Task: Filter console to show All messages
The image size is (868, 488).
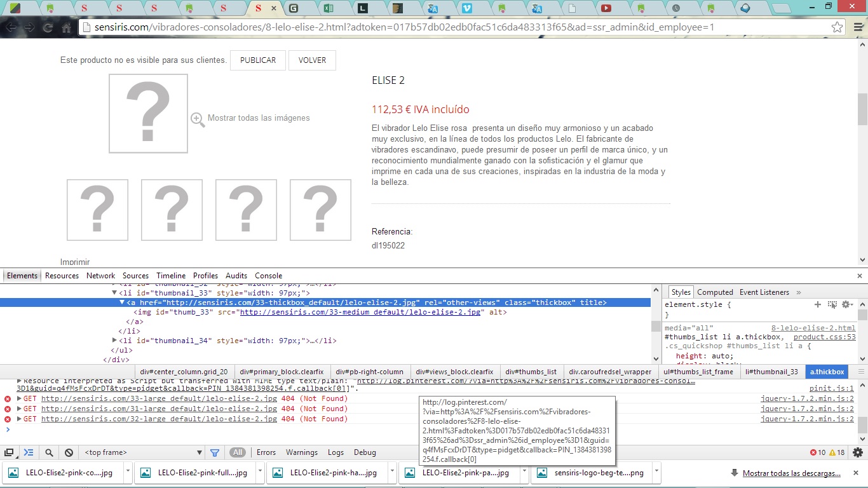Action: point(238,452)
